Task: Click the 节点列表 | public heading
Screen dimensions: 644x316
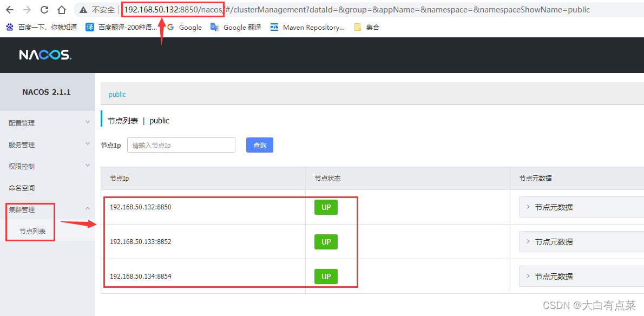Action: click(139, 121)
